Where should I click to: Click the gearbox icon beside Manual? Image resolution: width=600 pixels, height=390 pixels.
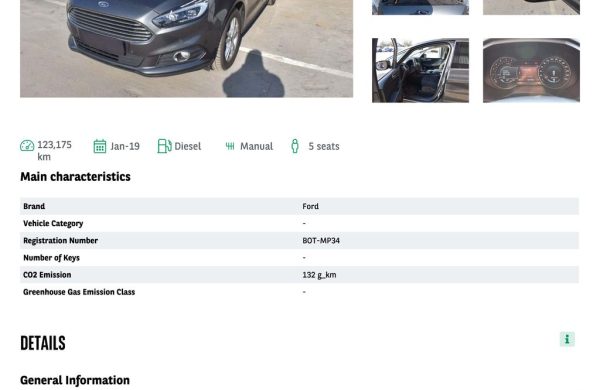pyautogui.click(x=230, y=146)
